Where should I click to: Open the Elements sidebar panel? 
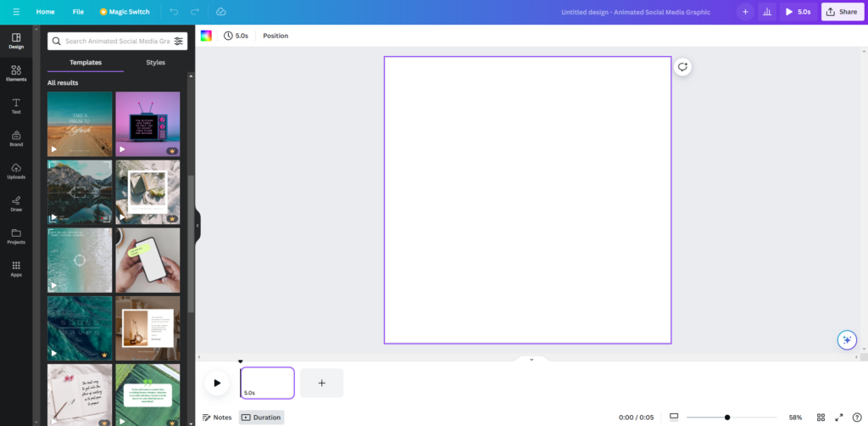16,74
